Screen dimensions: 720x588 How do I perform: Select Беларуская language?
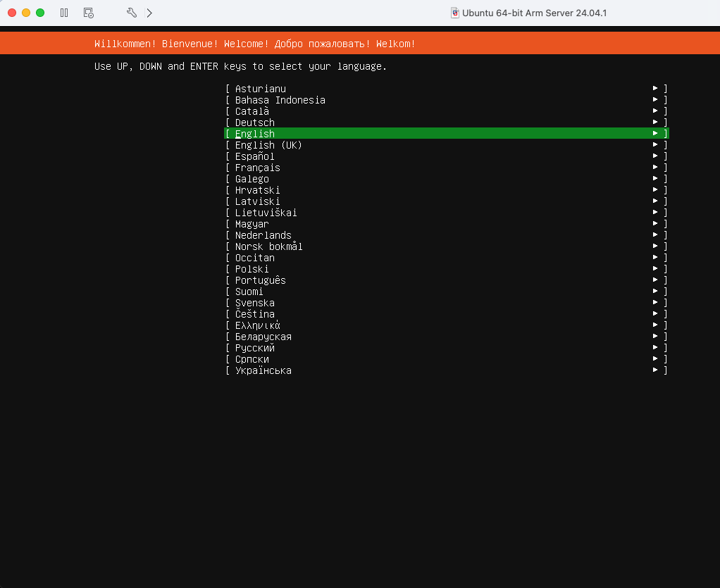click(447, 337)
